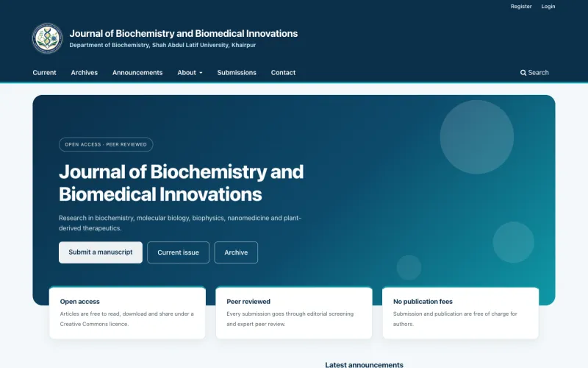Go to Archives in navigation
588x368 pixels.
point(85,72)
